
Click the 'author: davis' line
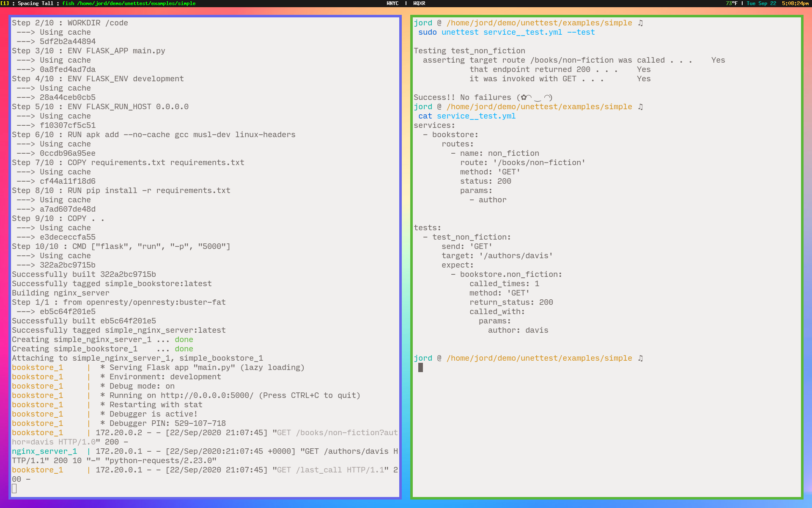[x=518, y=330]
